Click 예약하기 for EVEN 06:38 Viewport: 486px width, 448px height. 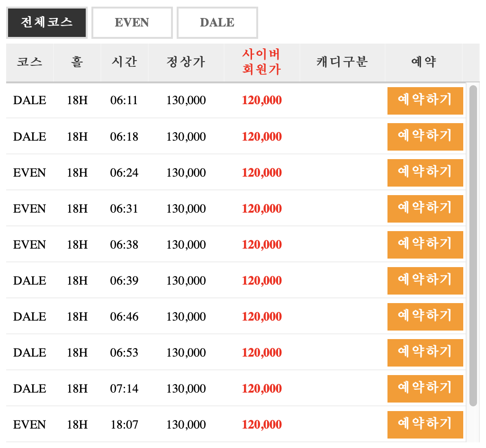tap(425, 244)
